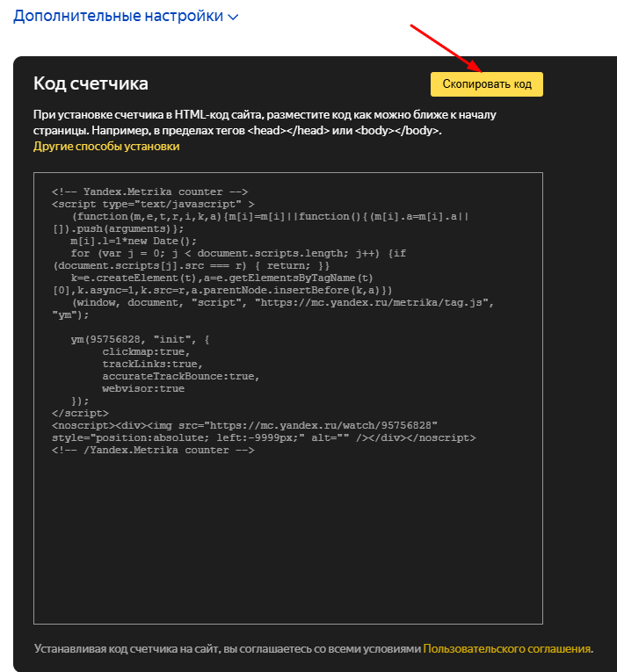This screenshot has height=672, width=617.
Task: Click the 'clickmap:true,' line
Action: (146, 352)
